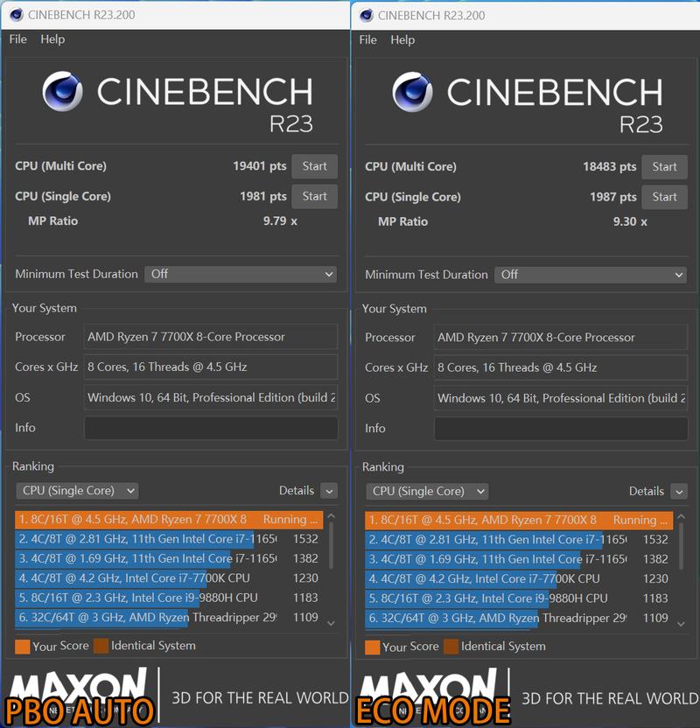Screen dimensions: 700x728
Task: Open File menu in right Eco Mode window
Action: click(x=368, y=40)
